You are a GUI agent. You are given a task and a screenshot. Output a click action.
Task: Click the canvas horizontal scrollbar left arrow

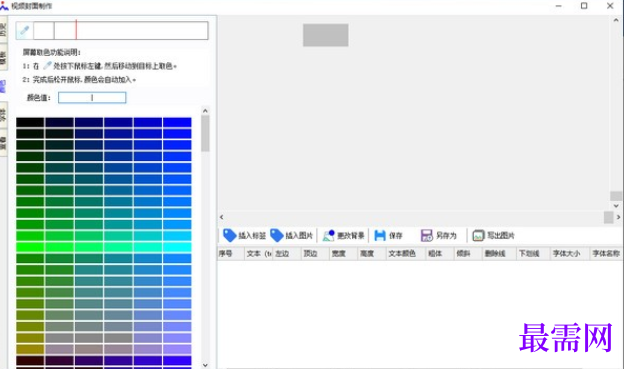[x=222, y=217]
